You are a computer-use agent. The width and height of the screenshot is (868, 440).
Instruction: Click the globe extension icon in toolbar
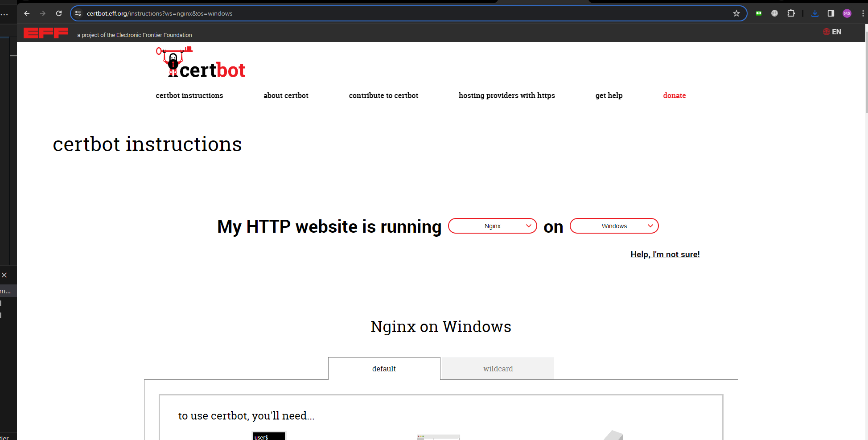[775, 13]
